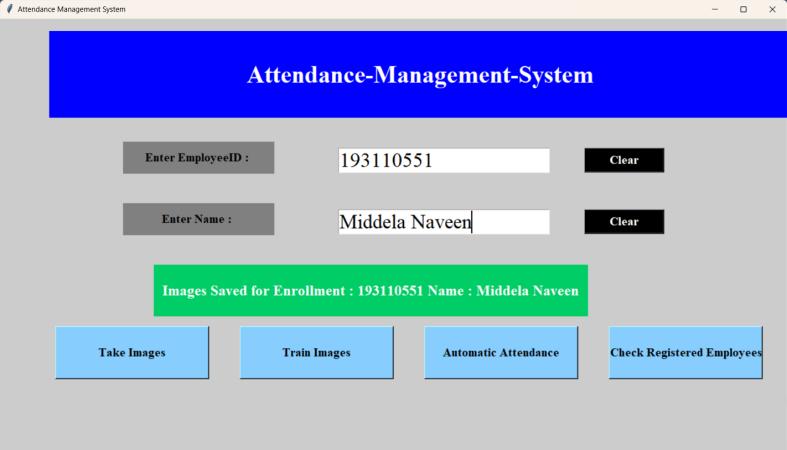
Task: Click the Attendance-Management-System header title
Action: tap(420, 75)
